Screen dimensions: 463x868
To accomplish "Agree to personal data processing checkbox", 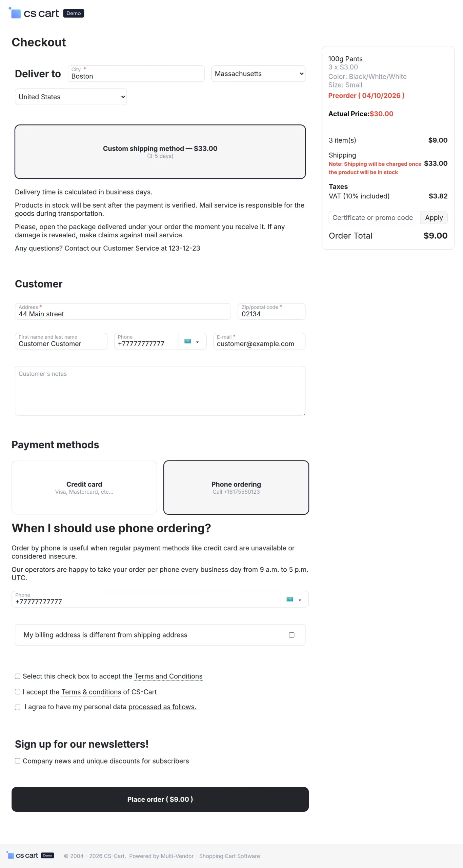I will [x=17, y=707].
